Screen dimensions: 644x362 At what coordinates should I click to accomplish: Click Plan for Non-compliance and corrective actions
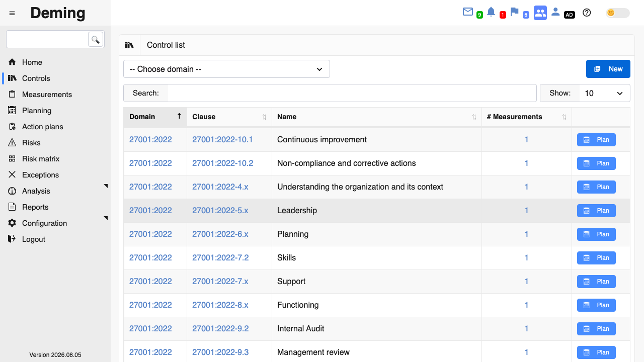coord(596,163)
